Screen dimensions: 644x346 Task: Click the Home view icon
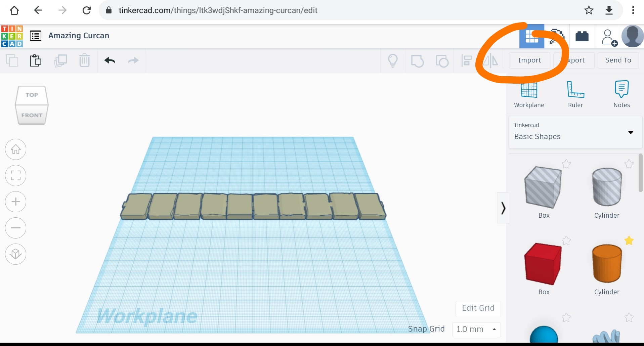point(16,149)
